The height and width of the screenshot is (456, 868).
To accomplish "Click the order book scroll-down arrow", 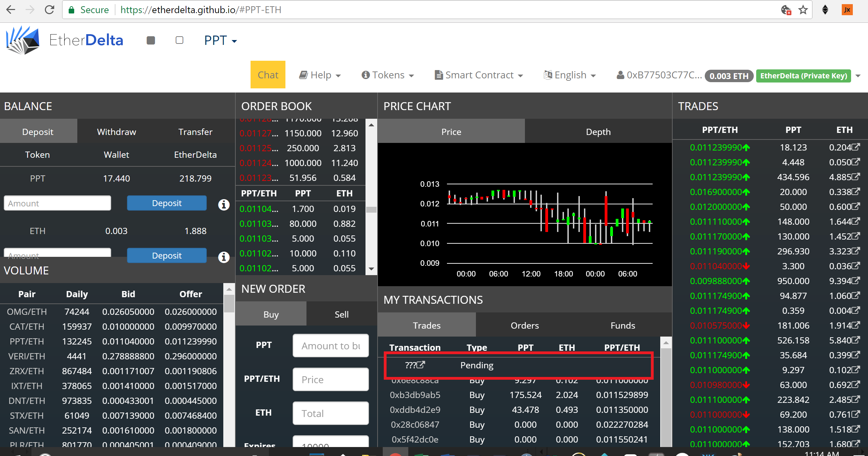I will point(371,269).
